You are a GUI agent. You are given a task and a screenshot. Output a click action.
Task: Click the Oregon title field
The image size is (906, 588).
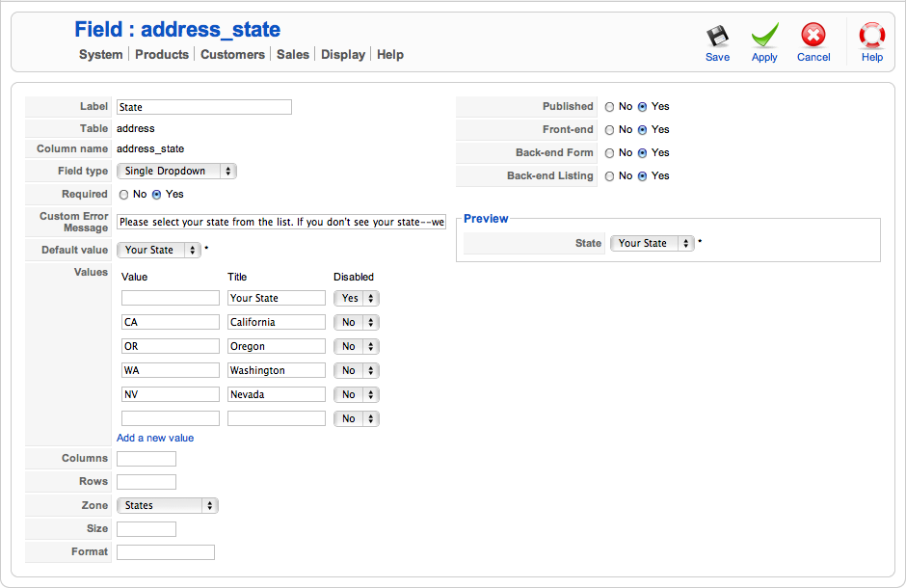[277, 346]
